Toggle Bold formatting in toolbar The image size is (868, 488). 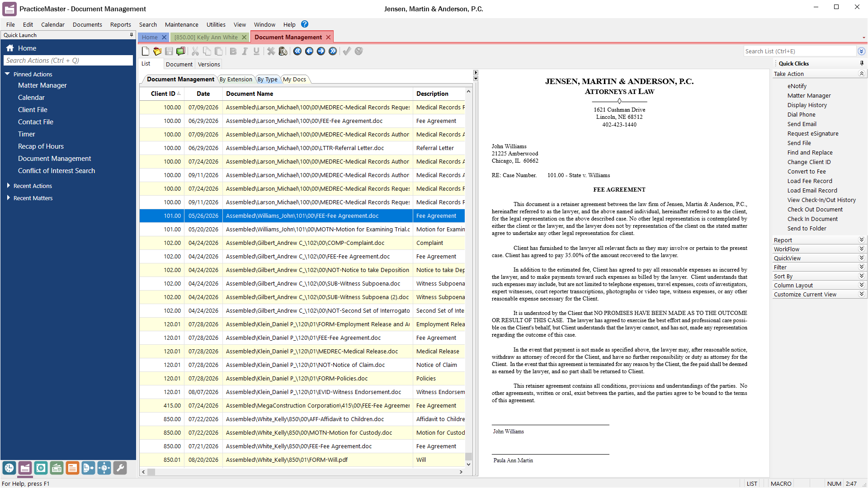click(x=233, y=51)
